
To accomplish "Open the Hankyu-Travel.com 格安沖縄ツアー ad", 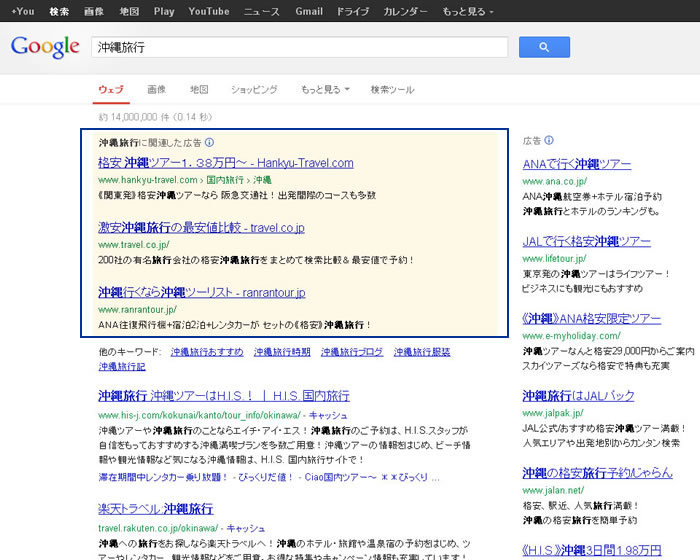I will tap(225, 163).
